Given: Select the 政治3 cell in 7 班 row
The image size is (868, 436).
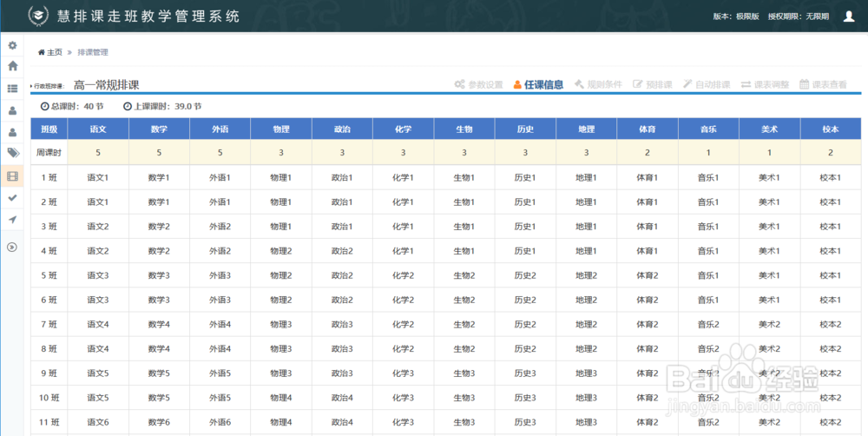Looking at the screenshot, I should tap(342, 324).
